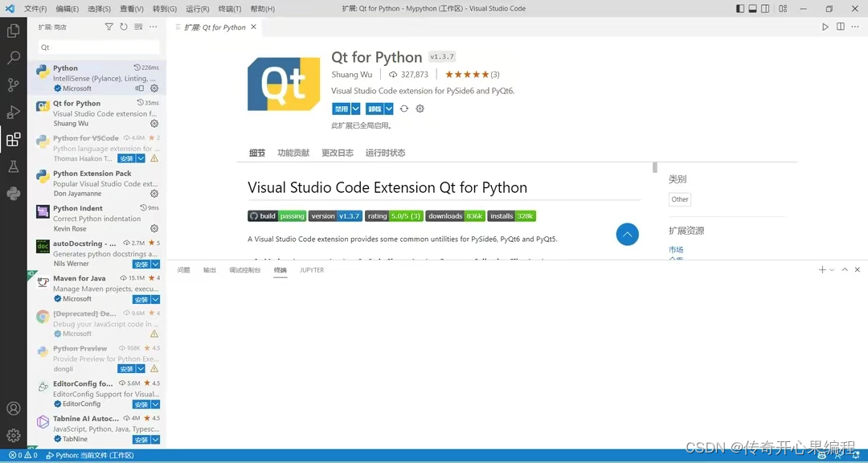Viewport: 868px width, 463px height.
Task: Refresh the extensions list
Action: tap(124, 27)
